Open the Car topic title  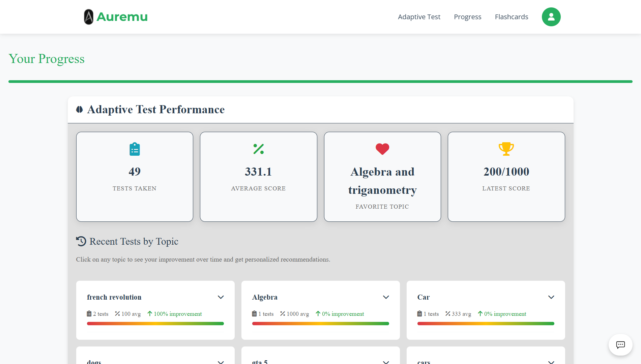(x=424, y=297)
